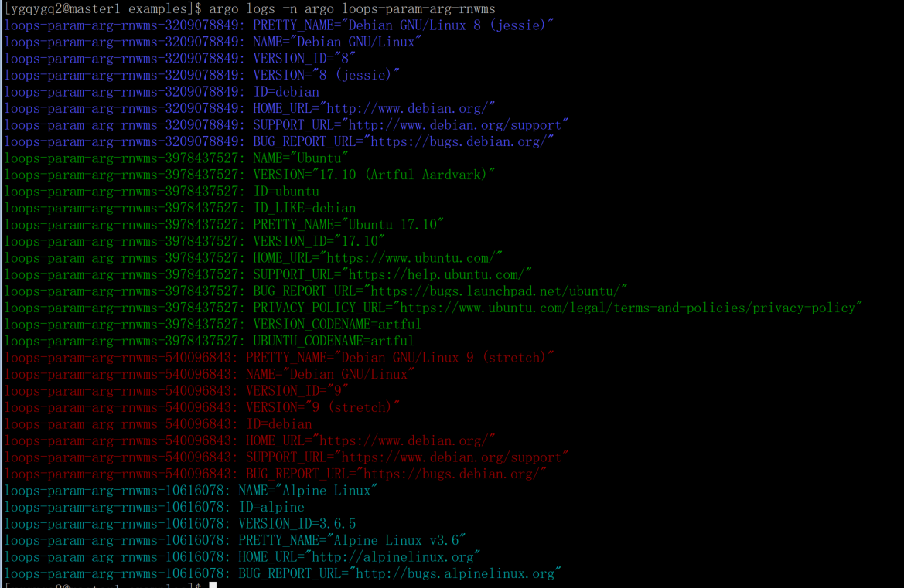Click the VERSION_ID=3.6.5 text
904x588 pixels.
297,524
